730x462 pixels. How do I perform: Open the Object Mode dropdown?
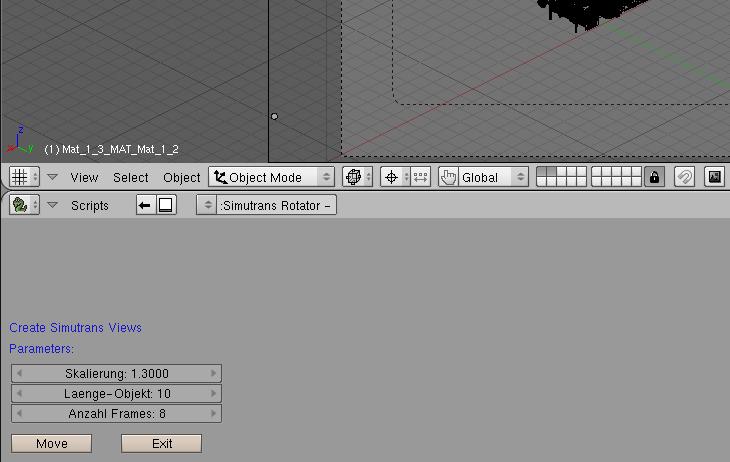click(x=271, y=177)
